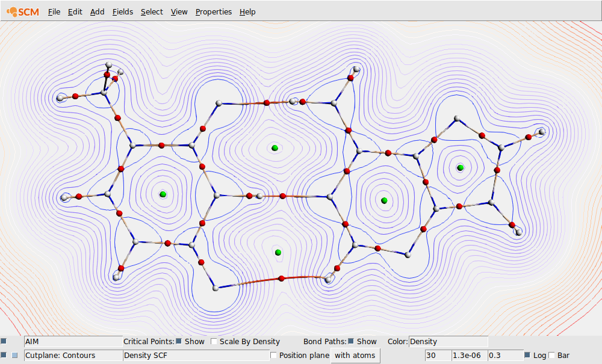Open the Properties menu

[213, 11]
